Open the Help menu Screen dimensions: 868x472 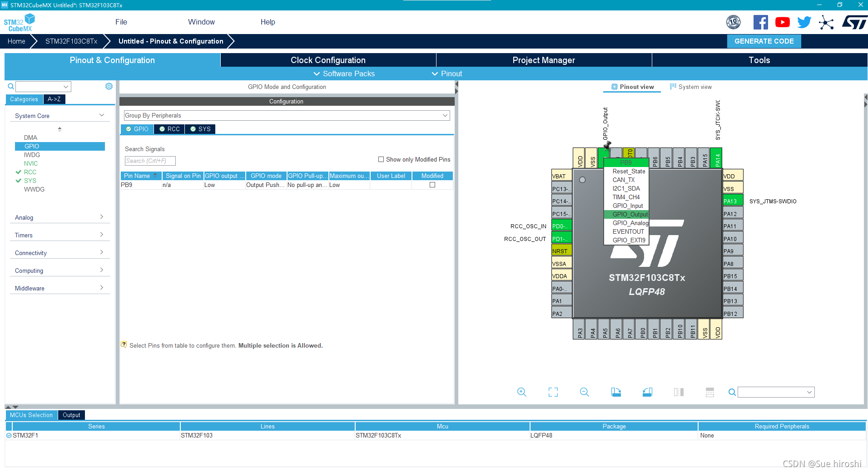pyautogui.click(x=268, y=22)
